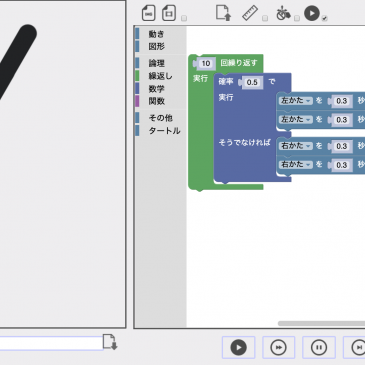Click the first document file icon in toolbar
This screenshot has width=365, height=365.
pos(149,13)
